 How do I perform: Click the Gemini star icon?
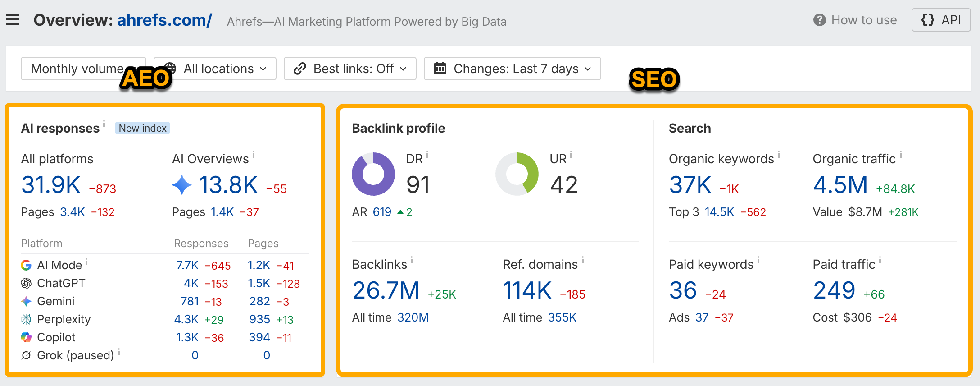click(26, 301)
